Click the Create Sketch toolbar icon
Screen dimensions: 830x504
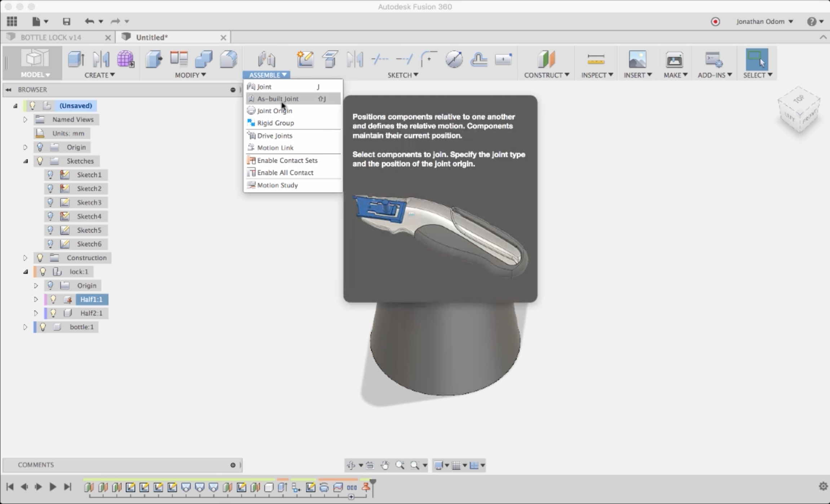pos(305,59)
